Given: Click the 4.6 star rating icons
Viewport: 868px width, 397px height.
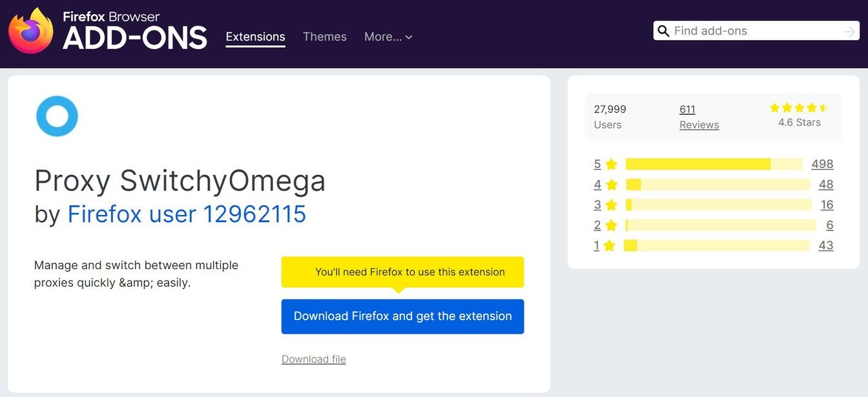Looking at the screenshot, I should 799,108.
